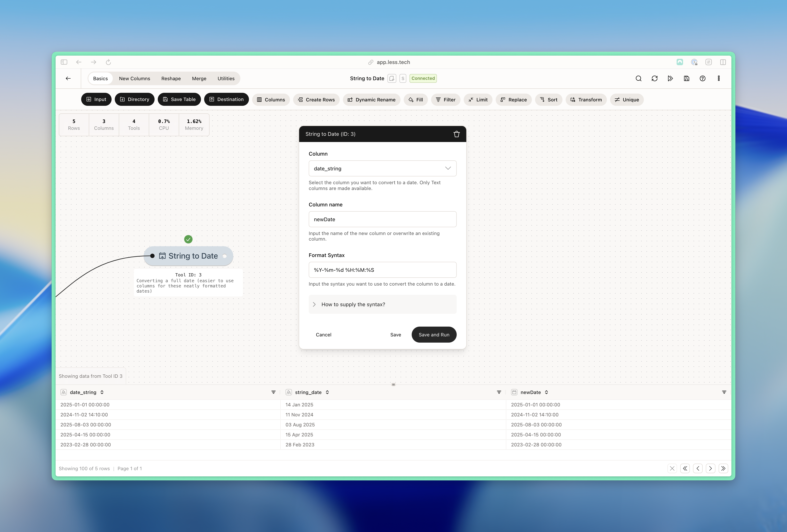
Task: Click the back arrow in app header
Action: pyautogui.click(x=68, y=79)
